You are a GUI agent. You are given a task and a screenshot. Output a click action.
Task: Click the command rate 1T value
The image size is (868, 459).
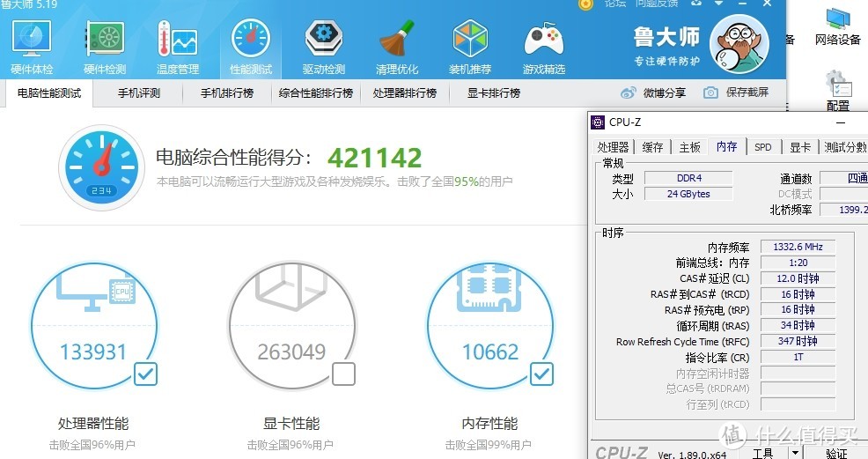pyautogui.click(x=798, y=357)
